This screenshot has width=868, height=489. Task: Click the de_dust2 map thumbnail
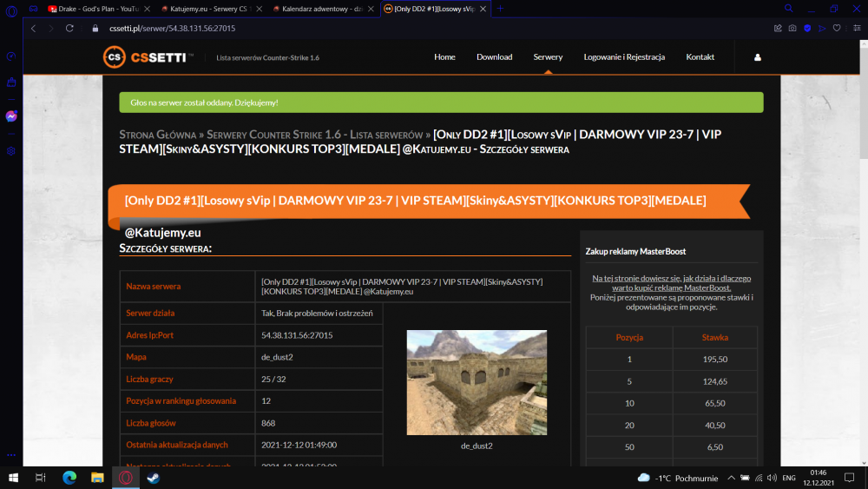point(477,382)
